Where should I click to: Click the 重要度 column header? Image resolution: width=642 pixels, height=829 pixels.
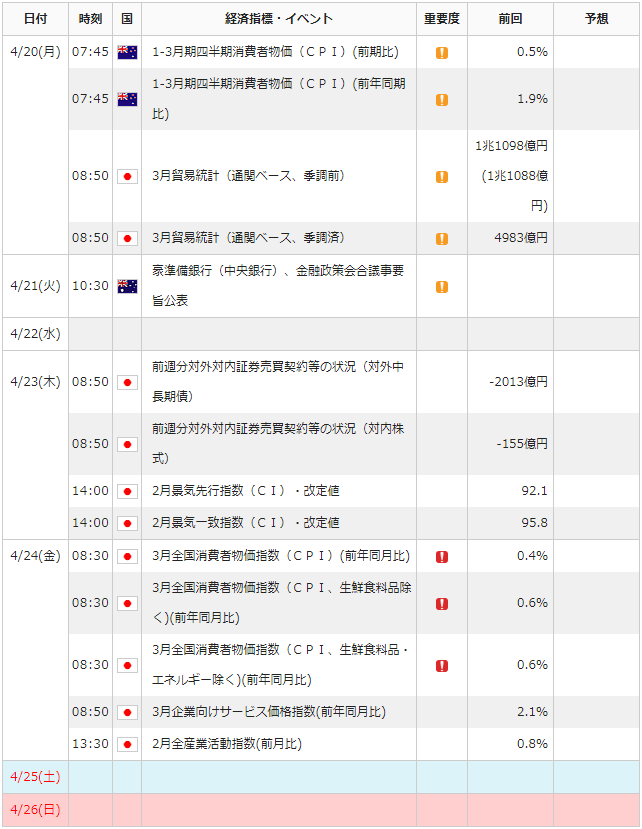point(442,19)
